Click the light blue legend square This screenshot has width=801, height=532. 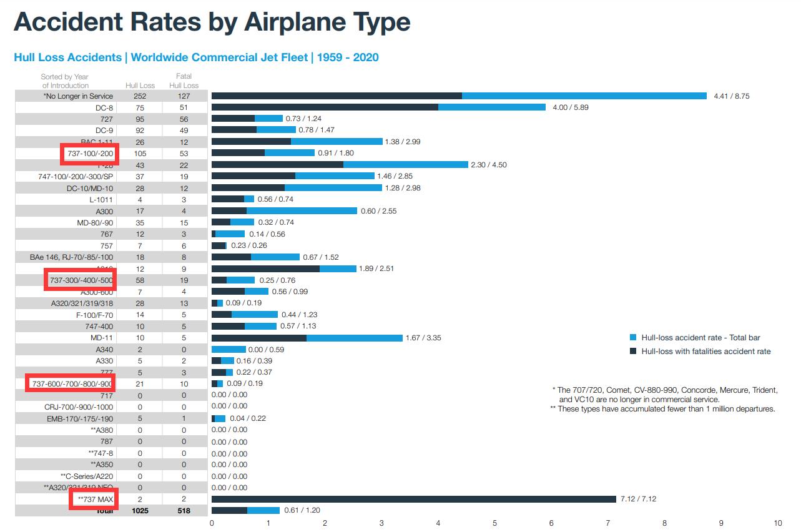click(x=633, y=337)
